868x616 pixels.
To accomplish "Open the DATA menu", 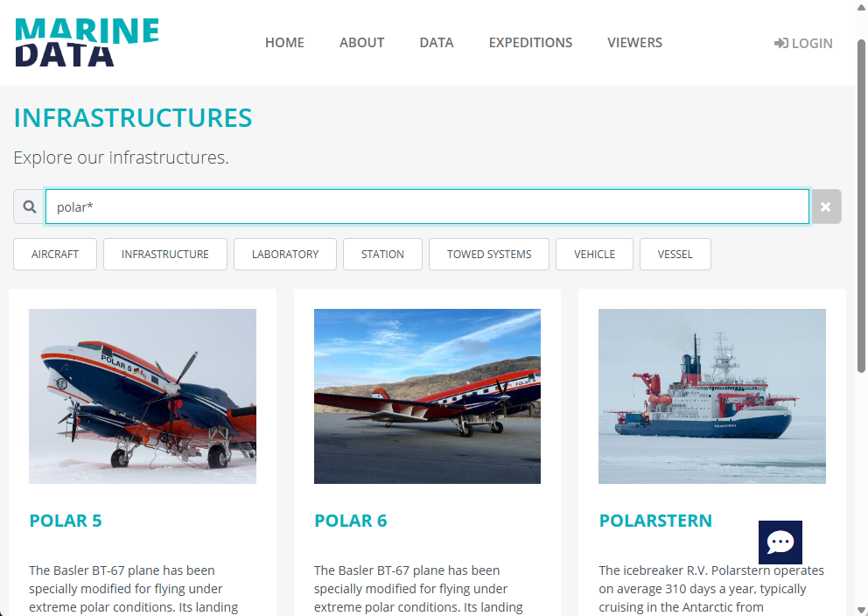I will coord(437,43).
